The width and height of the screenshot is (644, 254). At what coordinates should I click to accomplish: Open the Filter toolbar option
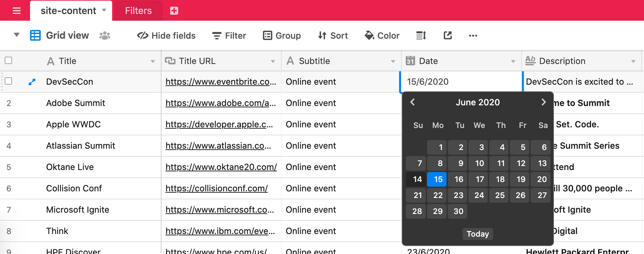tap(229, 36)
